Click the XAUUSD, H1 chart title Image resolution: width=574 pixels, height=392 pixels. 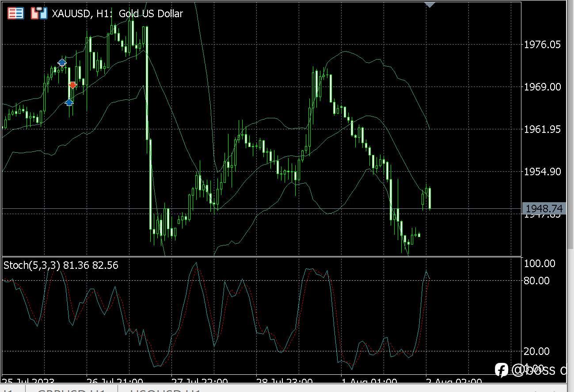pyautogui.click(x=117, y=14)
